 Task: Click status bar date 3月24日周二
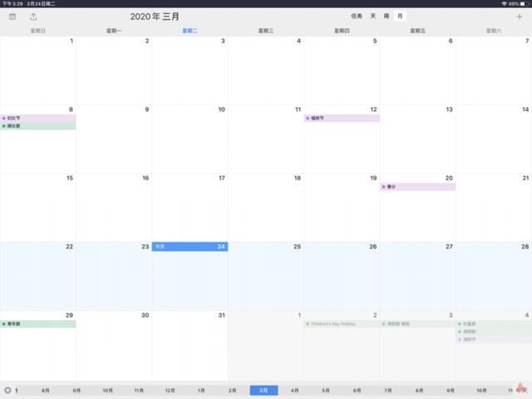coord(41,3)
